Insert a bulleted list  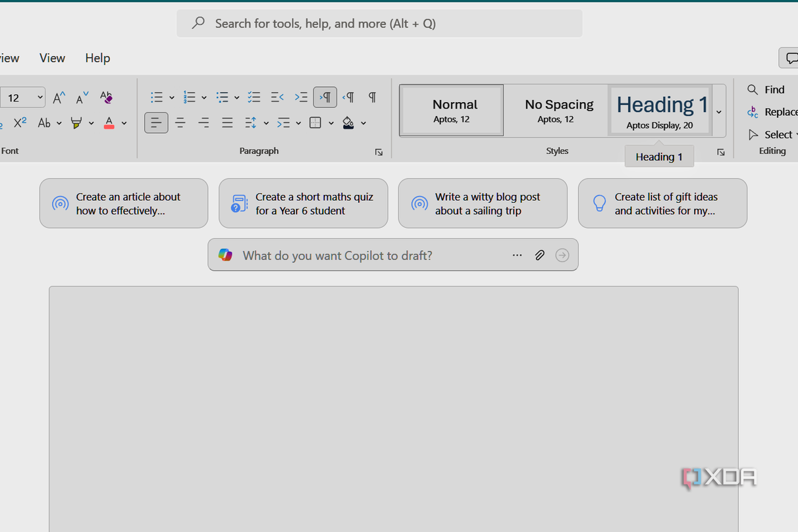[157, 97]
